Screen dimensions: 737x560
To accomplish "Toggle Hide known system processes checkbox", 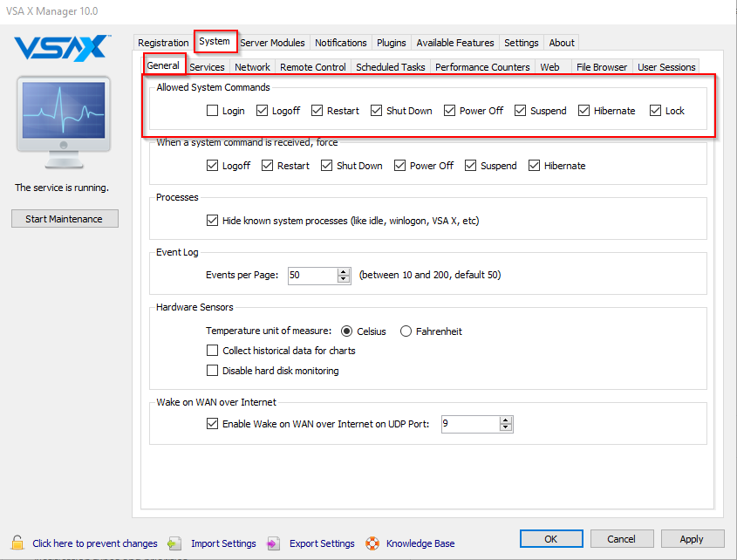I will click(x=213, y=221).
